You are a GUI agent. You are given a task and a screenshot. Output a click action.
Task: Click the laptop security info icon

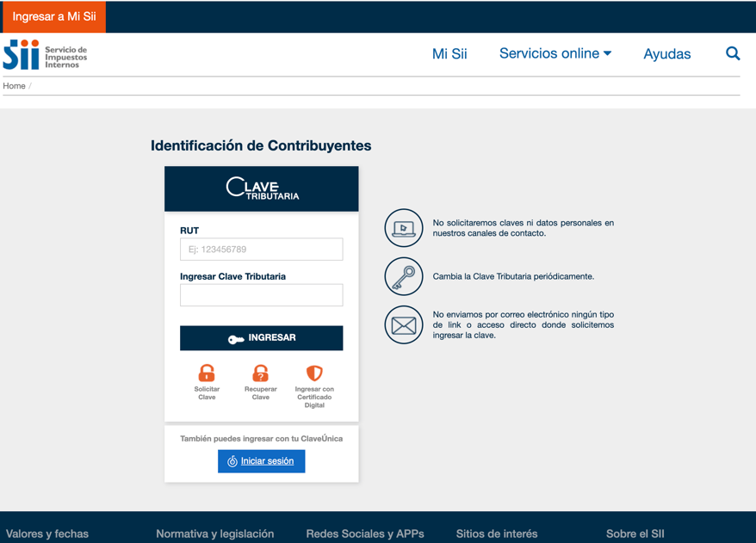404,228
